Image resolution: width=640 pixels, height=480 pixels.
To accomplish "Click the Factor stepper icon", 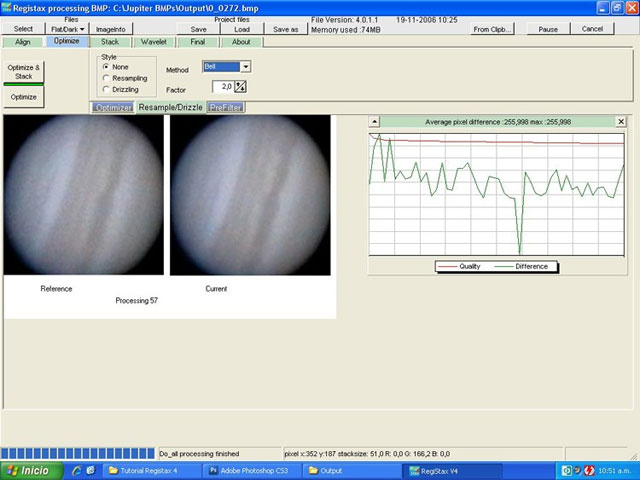I will point(240,88).
